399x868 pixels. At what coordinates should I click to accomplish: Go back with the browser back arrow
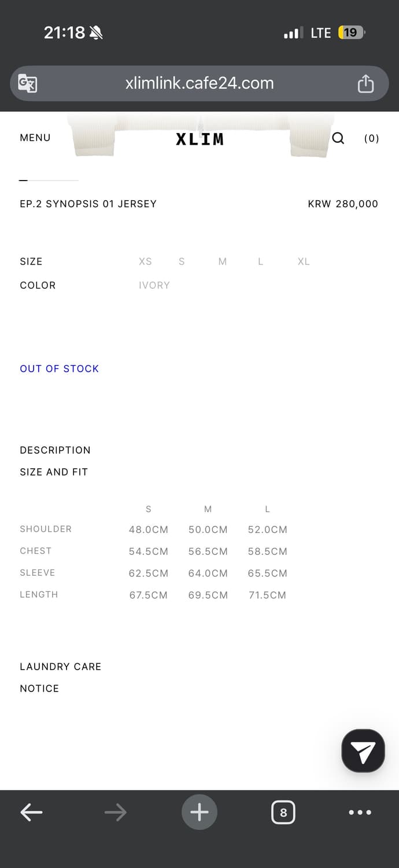click(x=31, y=812)
